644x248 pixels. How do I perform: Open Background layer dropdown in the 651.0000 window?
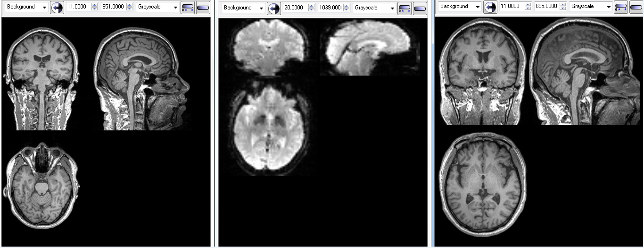click(x=26, y=7)
